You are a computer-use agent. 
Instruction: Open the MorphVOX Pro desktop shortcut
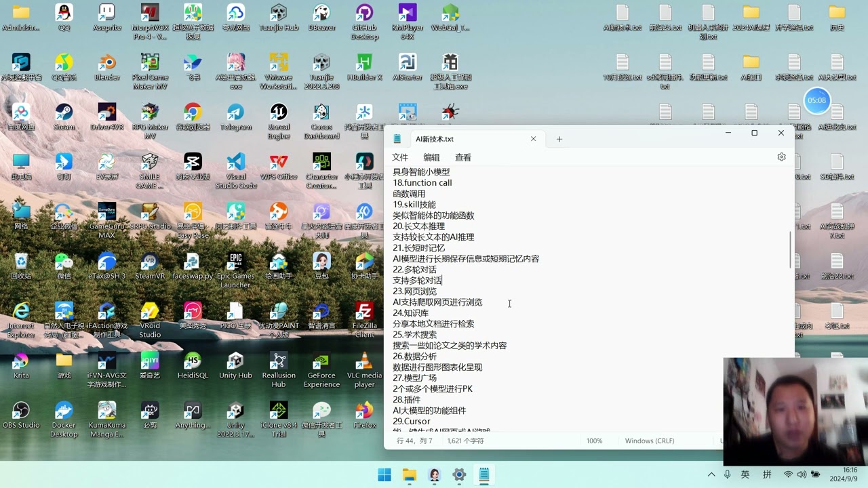[150, 22]
